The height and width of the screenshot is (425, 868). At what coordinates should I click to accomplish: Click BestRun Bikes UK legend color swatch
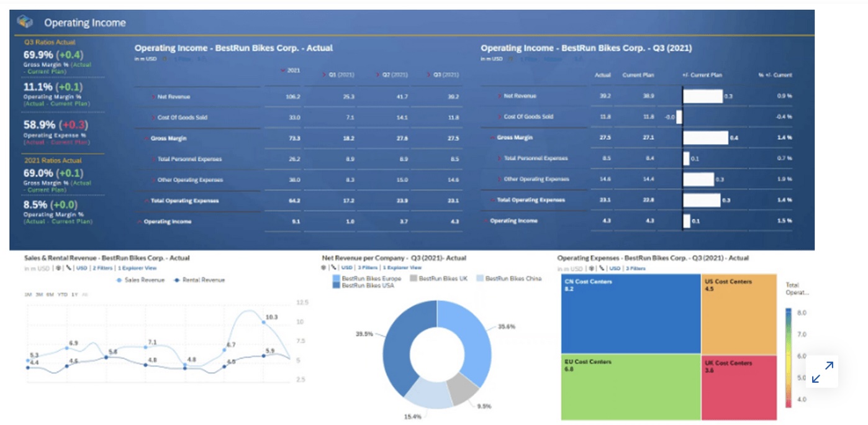pos(414,279)
